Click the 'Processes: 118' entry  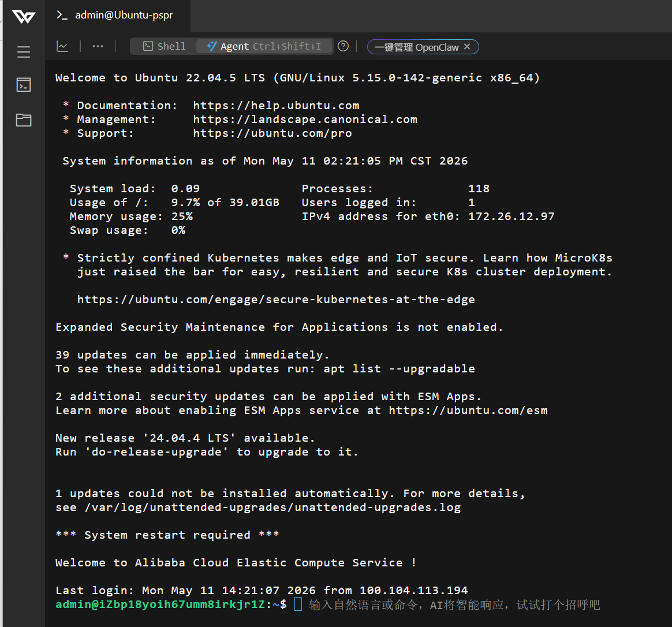[395, 189]
